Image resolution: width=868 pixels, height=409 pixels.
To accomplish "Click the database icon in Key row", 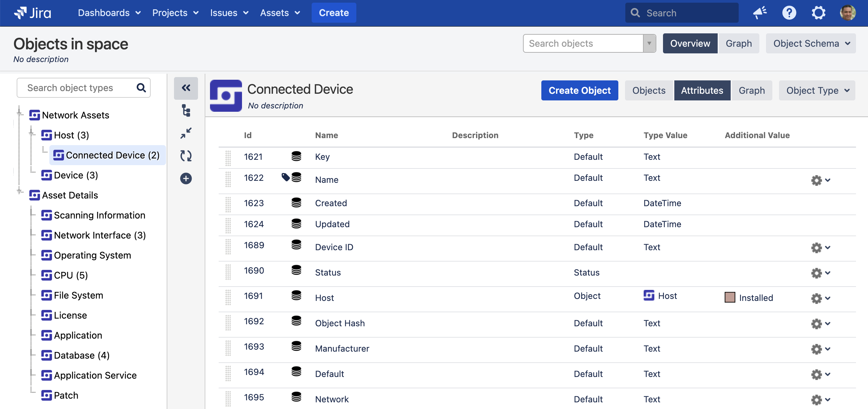I will 296,156.
